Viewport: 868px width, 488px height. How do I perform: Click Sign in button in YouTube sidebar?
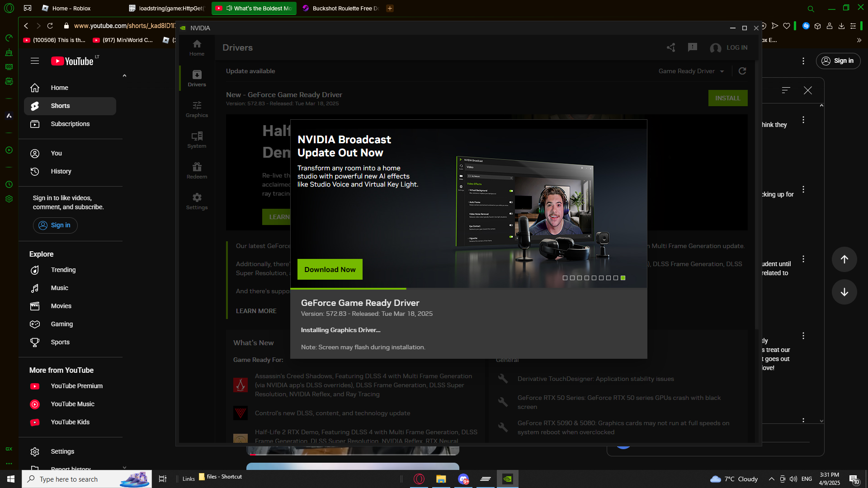tap(55, 225)
